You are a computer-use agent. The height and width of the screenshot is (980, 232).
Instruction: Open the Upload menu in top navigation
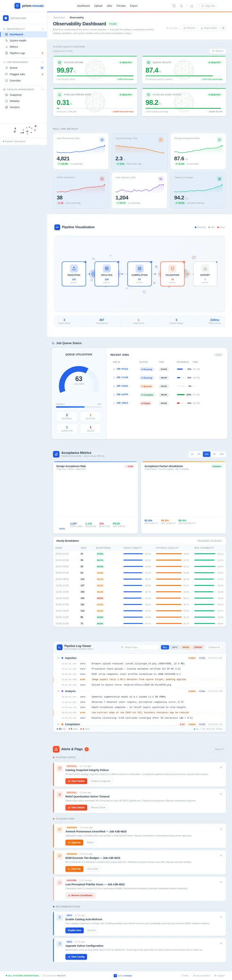pyautogui.click(x=98, y=6)
